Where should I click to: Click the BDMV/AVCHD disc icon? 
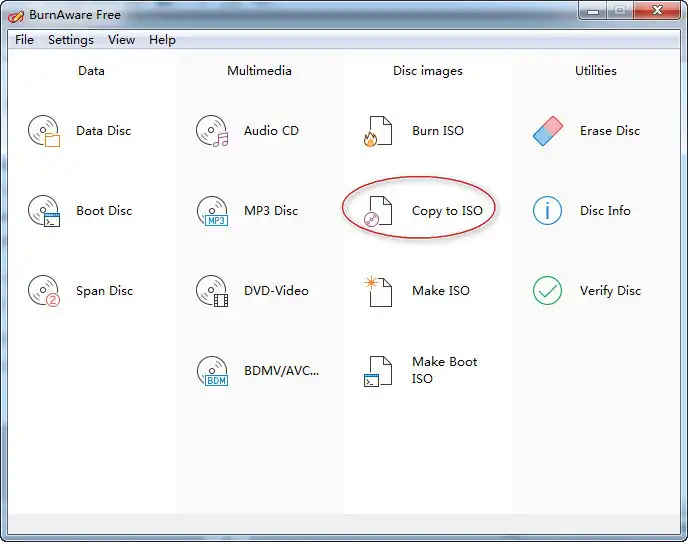click(212, 371)
